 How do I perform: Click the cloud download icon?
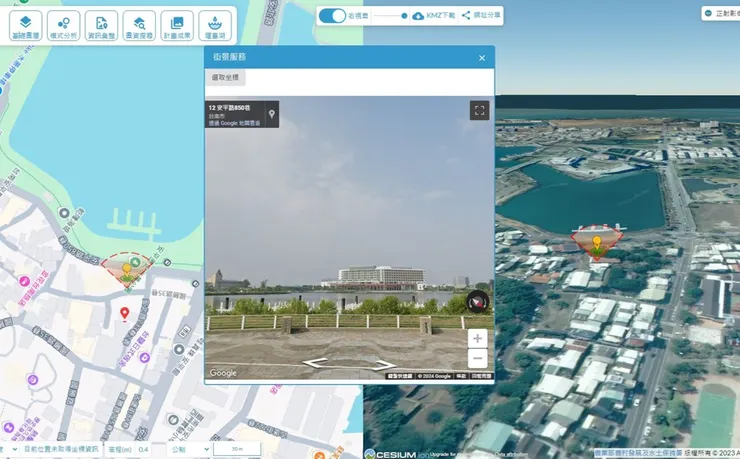[418, 16]
